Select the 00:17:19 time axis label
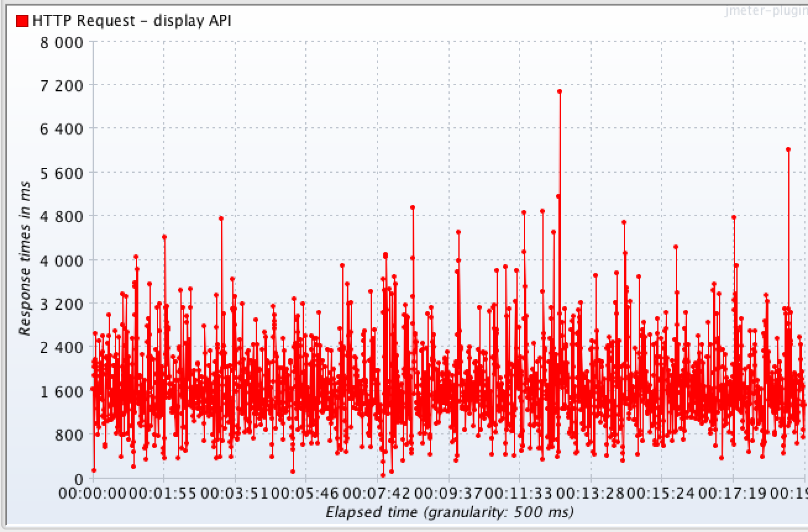The image size is (808, 532). click(733, 493)
